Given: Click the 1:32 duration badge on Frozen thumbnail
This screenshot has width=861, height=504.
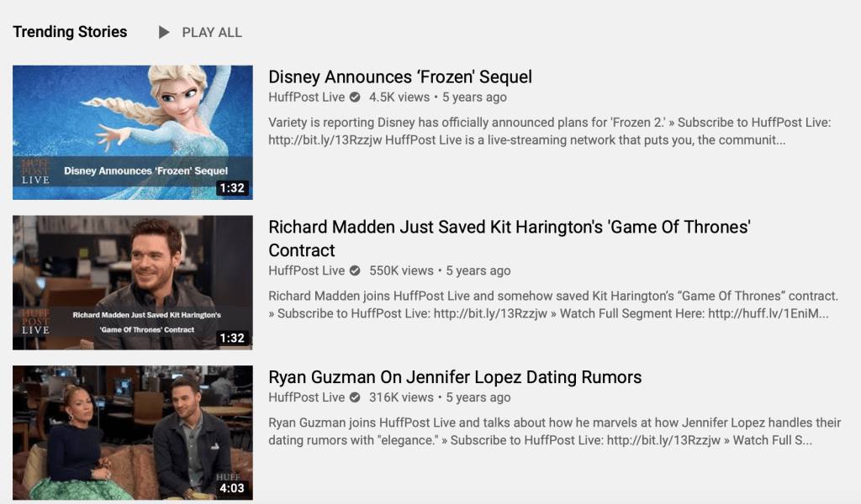Looking at the screenshot, I should coord(231,188).
